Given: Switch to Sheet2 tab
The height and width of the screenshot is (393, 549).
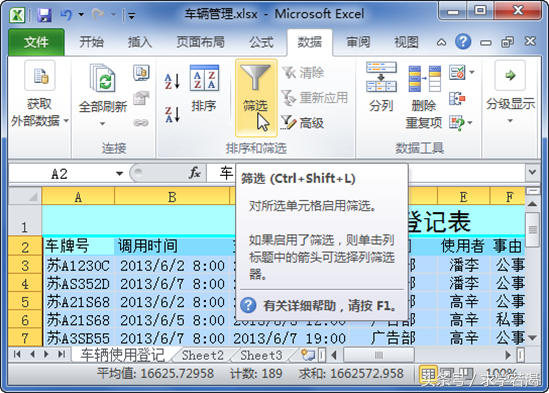Looking at the screenshot, I should point(202,355).
